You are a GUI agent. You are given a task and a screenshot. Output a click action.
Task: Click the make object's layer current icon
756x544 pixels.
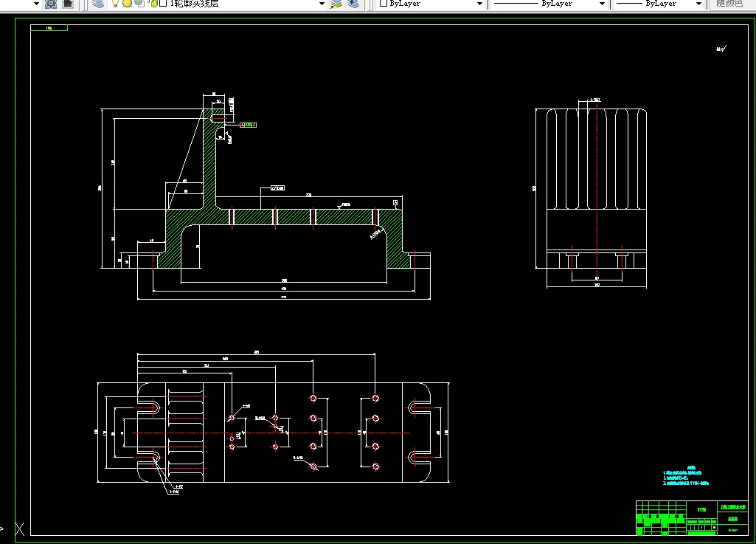[x=336, y=4]
